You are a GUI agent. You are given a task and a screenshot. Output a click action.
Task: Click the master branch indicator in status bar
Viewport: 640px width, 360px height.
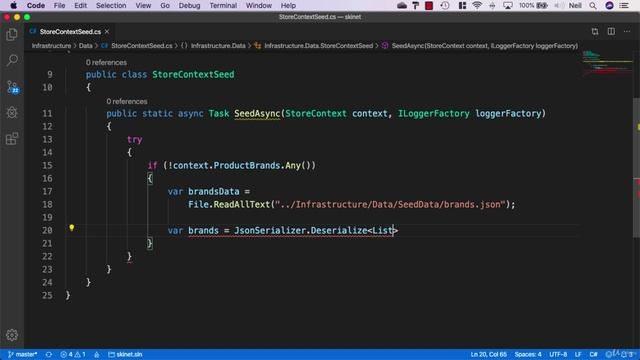coord(22,354)
